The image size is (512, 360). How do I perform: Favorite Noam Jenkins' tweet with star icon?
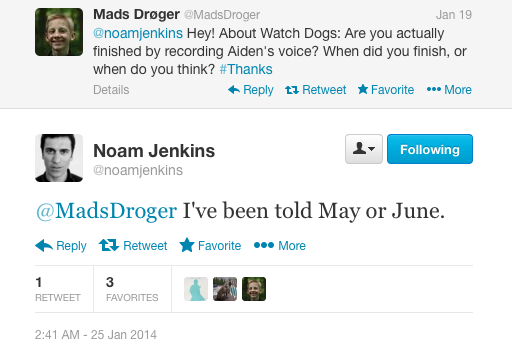(210, 246)
